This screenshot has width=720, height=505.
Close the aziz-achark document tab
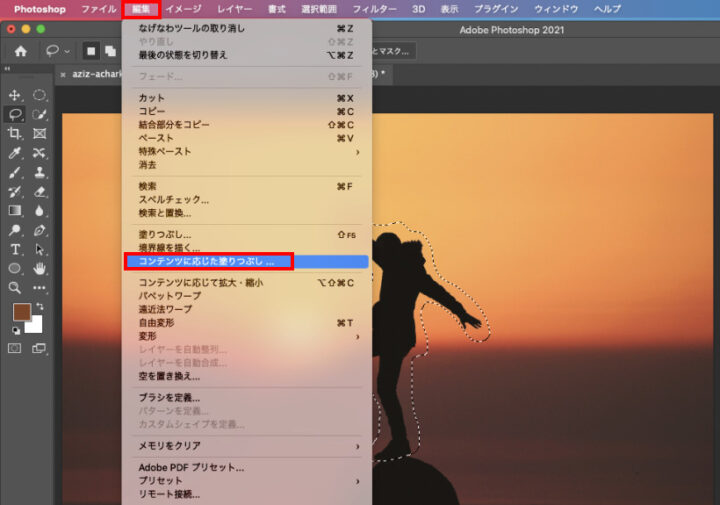(63, 74)
